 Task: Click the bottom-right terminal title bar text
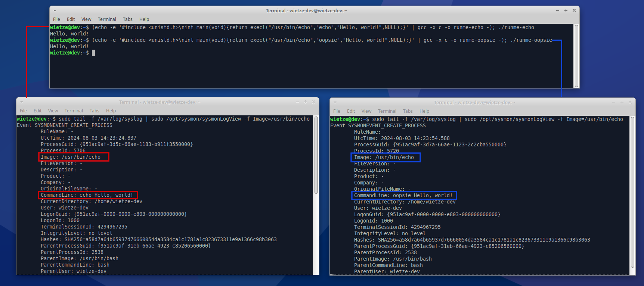[x=474, y=102]
